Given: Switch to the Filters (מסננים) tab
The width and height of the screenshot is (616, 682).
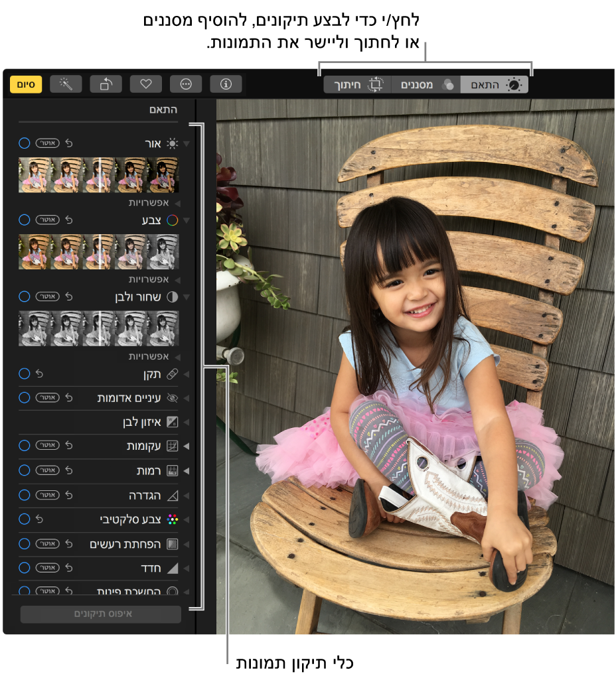Looking at the screenshot, I should point(426,85).
